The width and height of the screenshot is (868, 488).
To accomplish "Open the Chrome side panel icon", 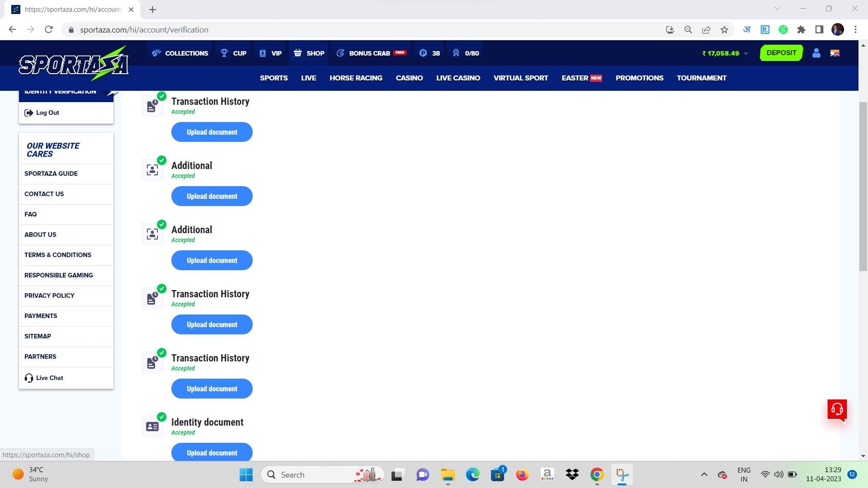I will 819,30.
